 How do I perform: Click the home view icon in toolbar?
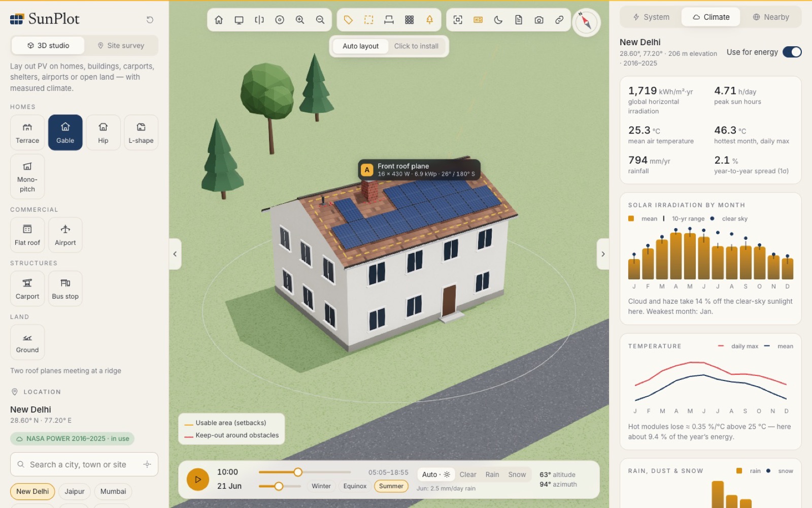coord(219,20)
